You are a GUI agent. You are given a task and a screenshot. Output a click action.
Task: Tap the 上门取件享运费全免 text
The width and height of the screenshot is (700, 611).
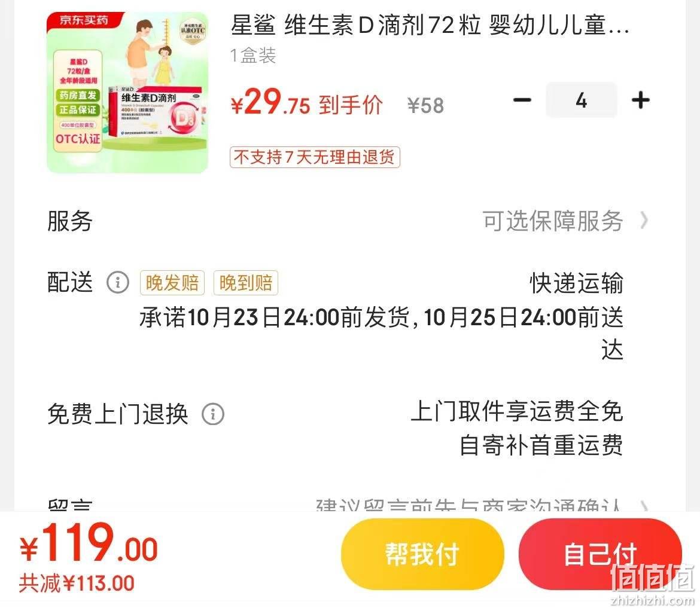click(x=516, y=411)
